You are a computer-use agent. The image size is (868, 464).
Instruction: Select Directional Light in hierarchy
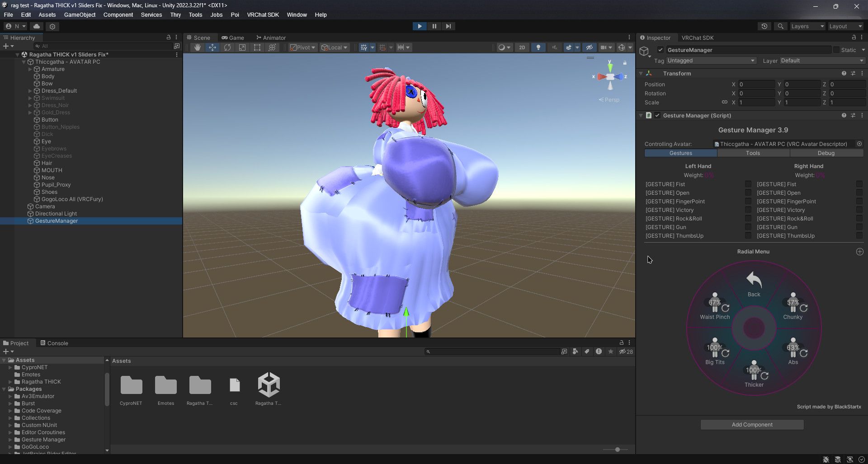56,214
